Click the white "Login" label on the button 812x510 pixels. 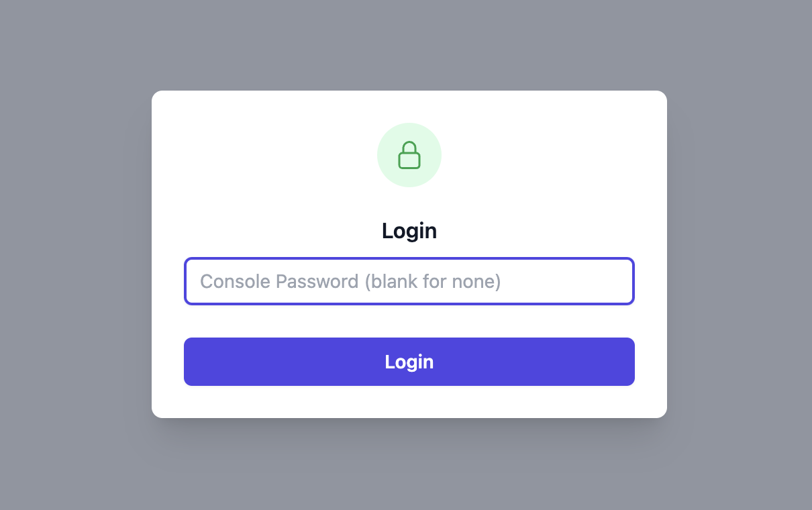tap(409, 362)
